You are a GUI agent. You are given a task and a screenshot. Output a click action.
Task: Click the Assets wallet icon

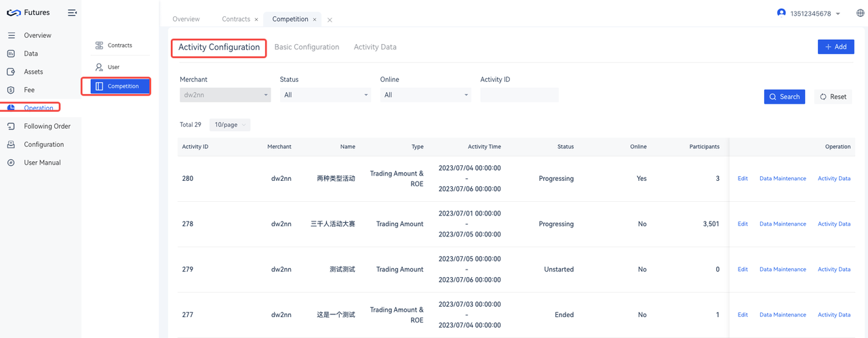[x=11, y=72]
